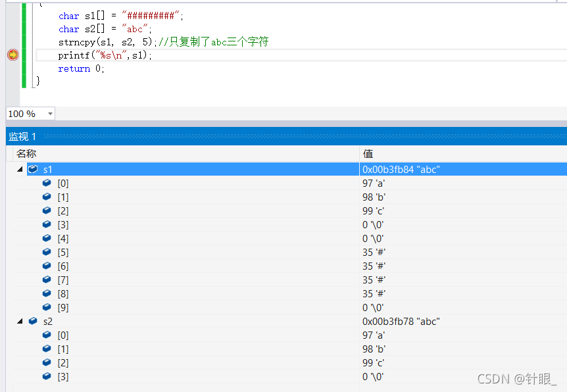
Task: Click the s1 variable cube icon
Action: (34, 169)
